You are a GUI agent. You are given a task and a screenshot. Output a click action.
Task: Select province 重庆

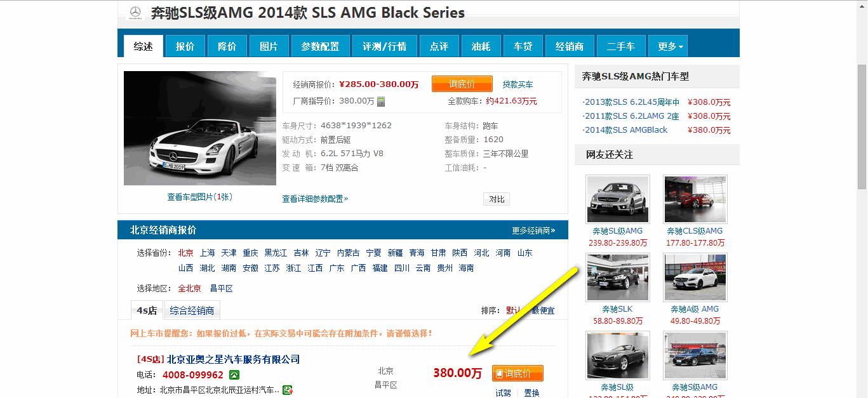251,253
